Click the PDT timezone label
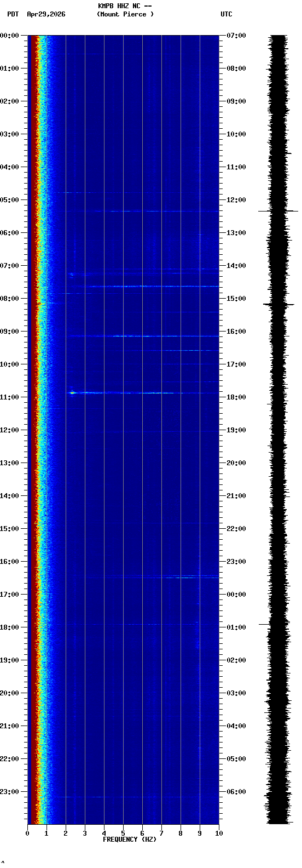 (x=13, y=14)
